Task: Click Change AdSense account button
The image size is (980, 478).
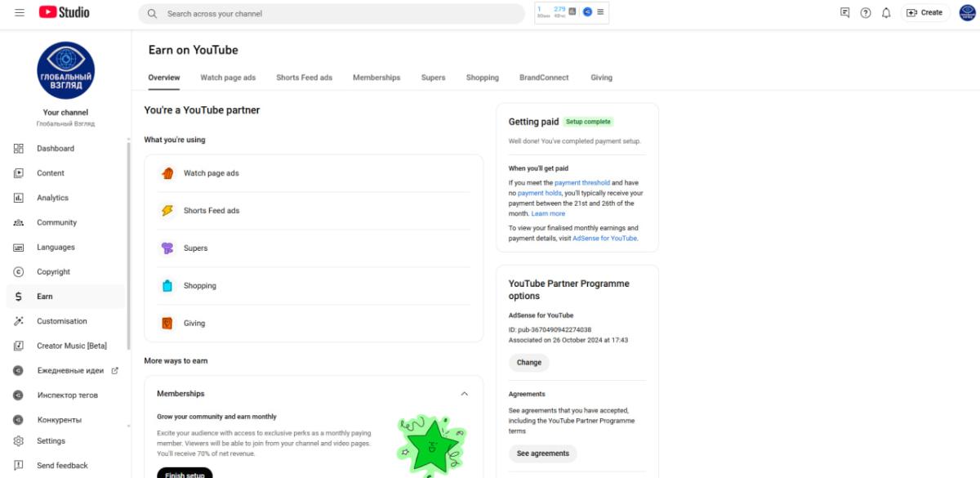Action: 529,363
